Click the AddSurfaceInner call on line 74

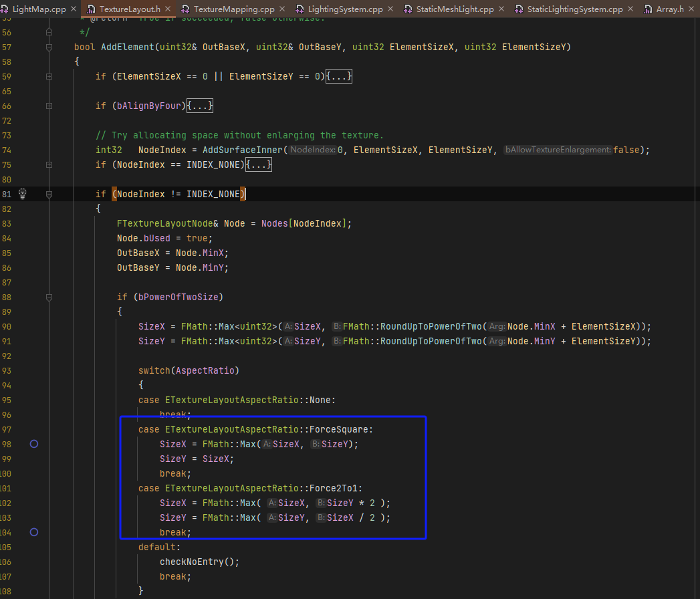pos(243,150)
